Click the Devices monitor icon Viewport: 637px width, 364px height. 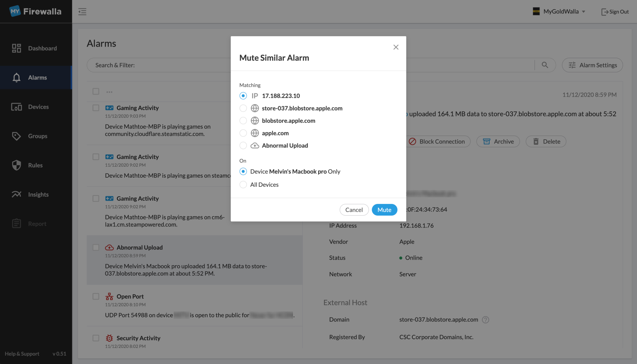[16, 107]
